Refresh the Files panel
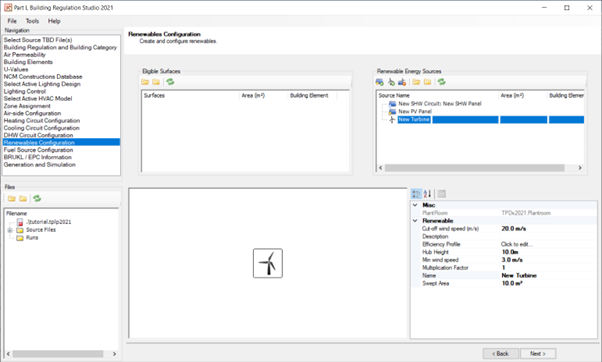602x362 pixels. (x=37, y=198)
